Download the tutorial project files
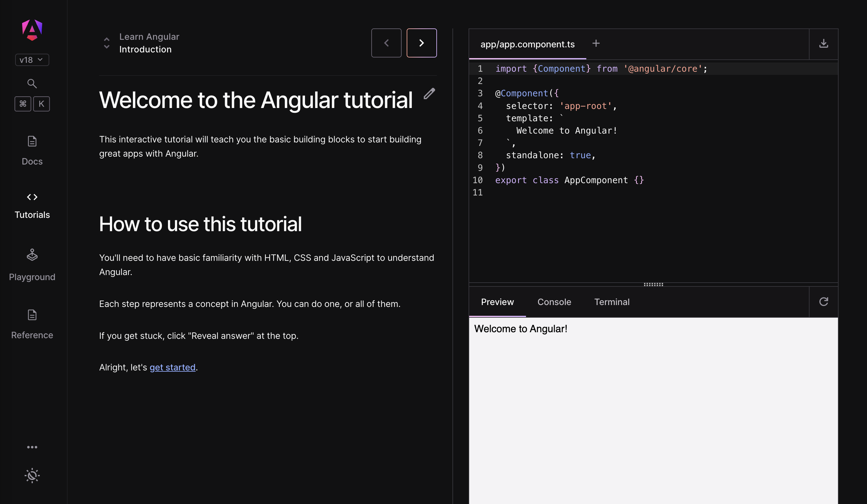Screen dimensions: 867x504 (824, 44)
